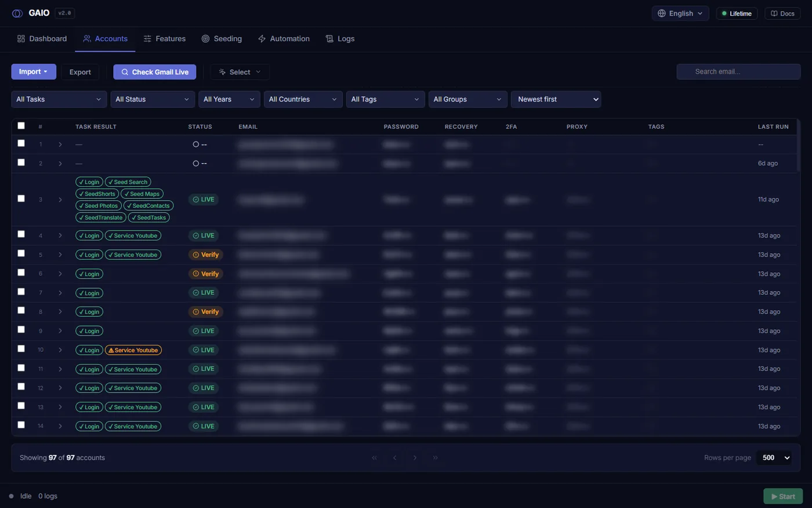Go to the last page arrow
This screenshot has width=812, height=508.
pos(435,457)
